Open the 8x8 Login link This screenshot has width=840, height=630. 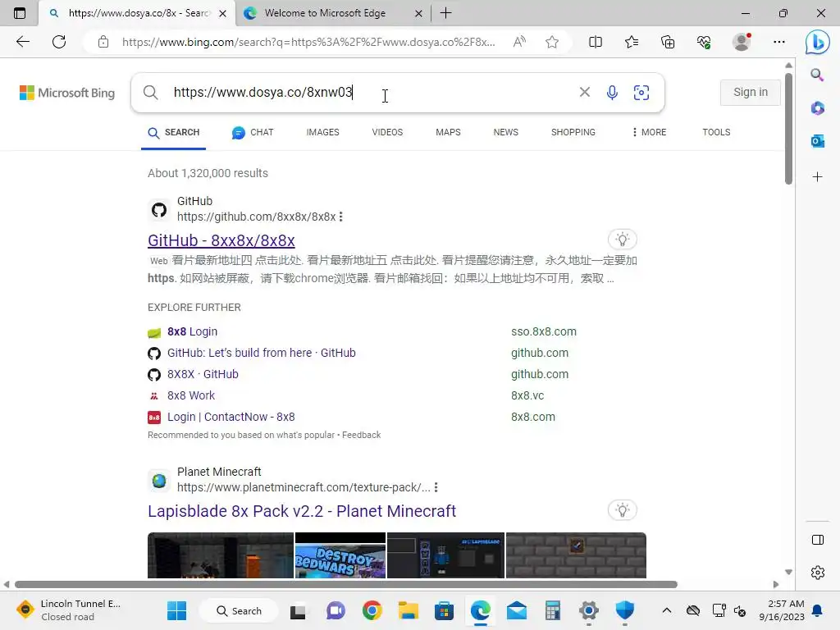pyautogui.click(x=192, y=331)
